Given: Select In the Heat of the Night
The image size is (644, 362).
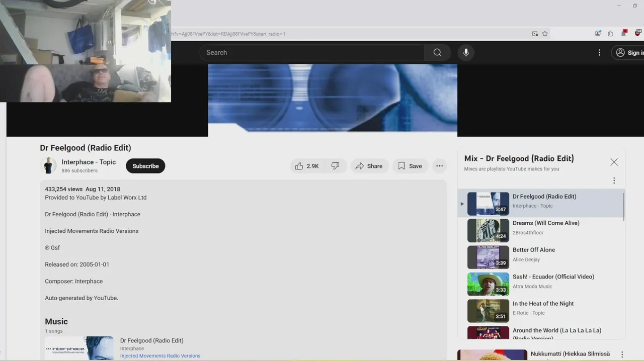Looking at the screenshot, I should pos(543,304).
